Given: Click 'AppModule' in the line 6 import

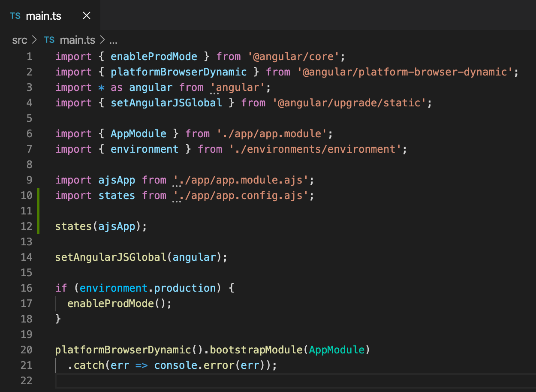Looking at the screenshot, I should pos(139,134).
